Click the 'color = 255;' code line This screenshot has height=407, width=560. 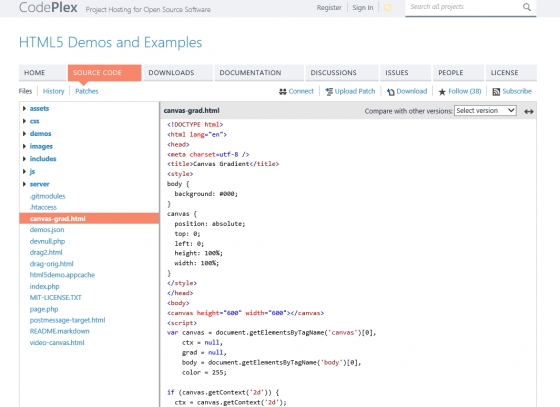(x=204, y=372)
